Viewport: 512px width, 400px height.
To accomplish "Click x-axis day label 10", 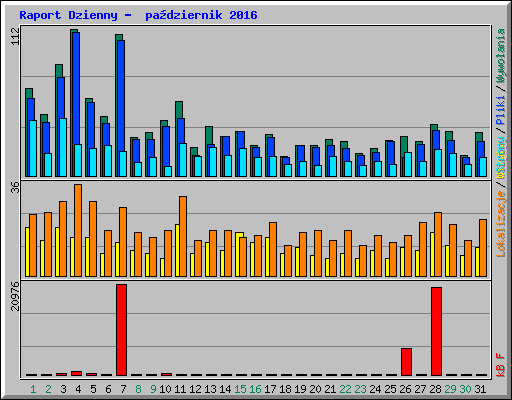I will pyautogui.click(x=165, y=389).
